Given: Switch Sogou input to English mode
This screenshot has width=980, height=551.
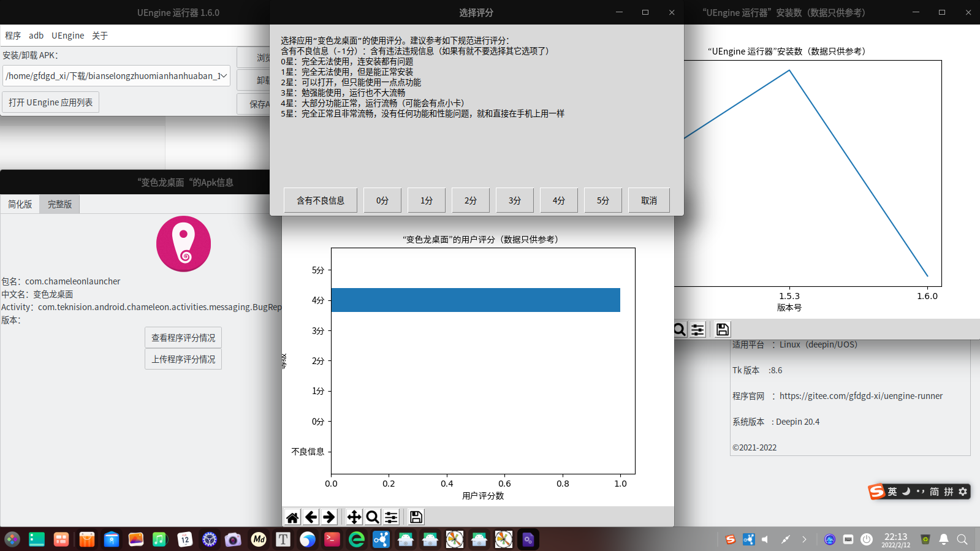Looking at the screenshot, I should 892,492.
